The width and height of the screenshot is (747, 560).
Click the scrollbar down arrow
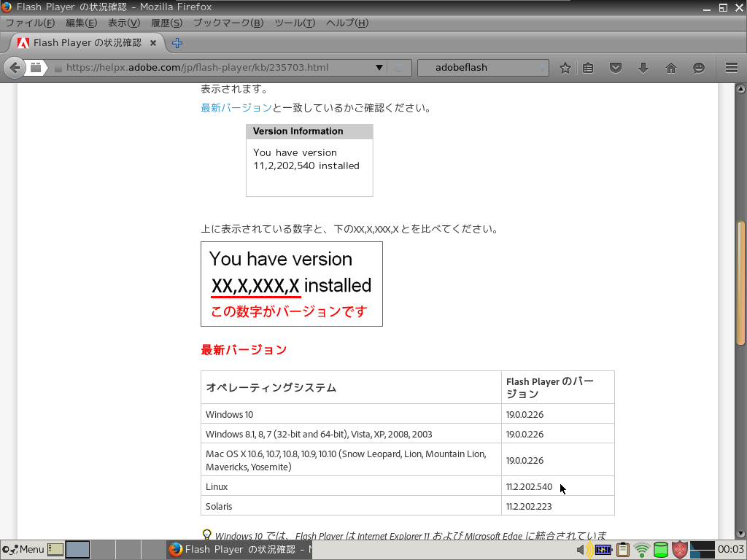pos(740,534)
